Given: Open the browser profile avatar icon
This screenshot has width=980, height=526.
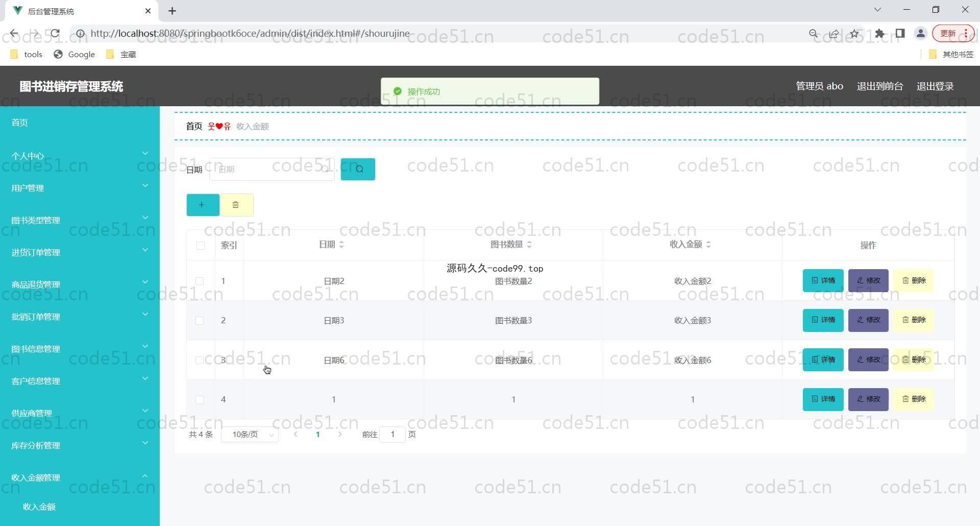Looking at the screenshot, I should pyautogui.click(x=921, y=34).
